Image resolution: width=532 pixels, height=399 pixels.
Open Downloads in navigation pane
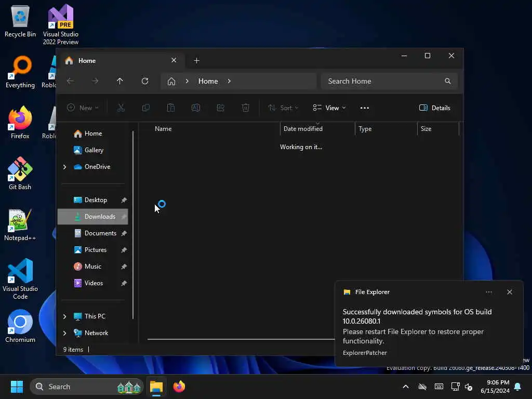point(92,217)
